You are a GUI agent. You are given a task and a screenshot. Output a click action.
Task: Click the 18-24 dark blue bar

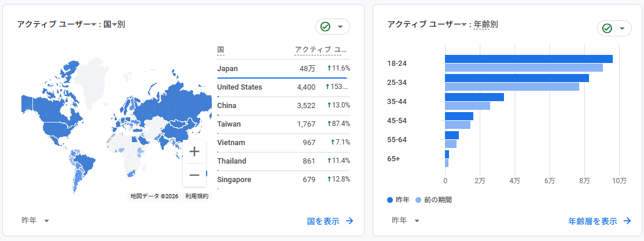click(528, 59)
